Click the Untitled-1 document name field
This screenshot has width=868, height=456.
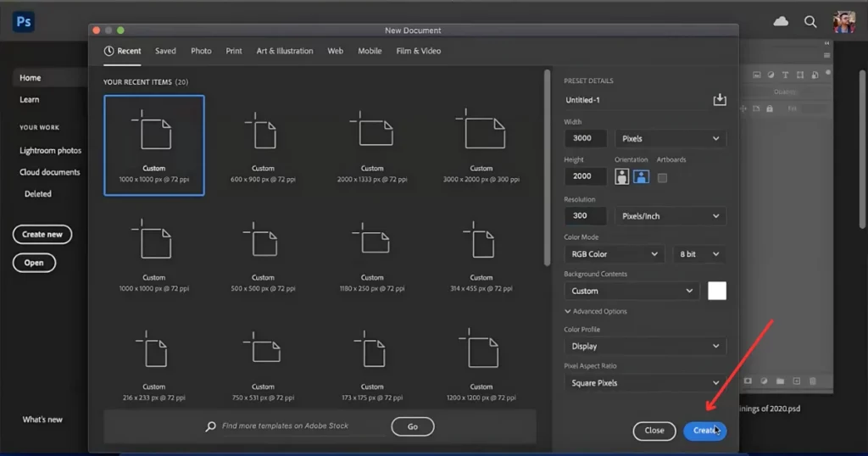tap(637, 100)
